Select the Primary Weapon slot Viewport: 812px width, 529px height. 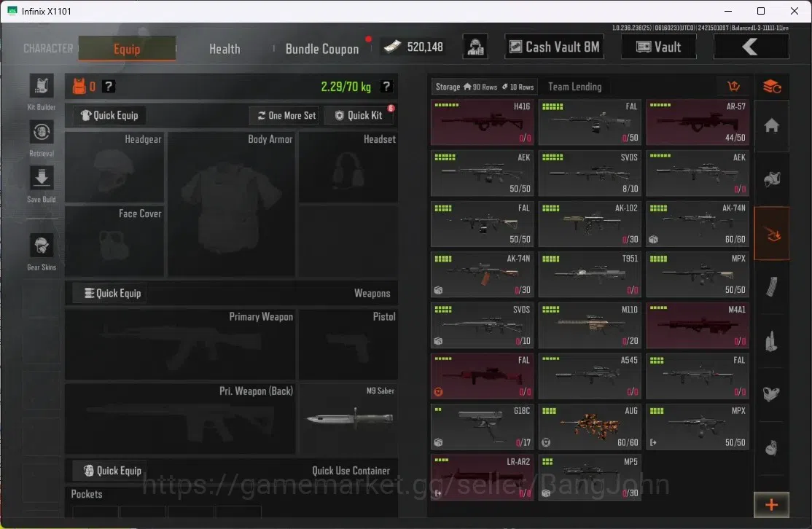pyautogui.click(x=180, y=344)
